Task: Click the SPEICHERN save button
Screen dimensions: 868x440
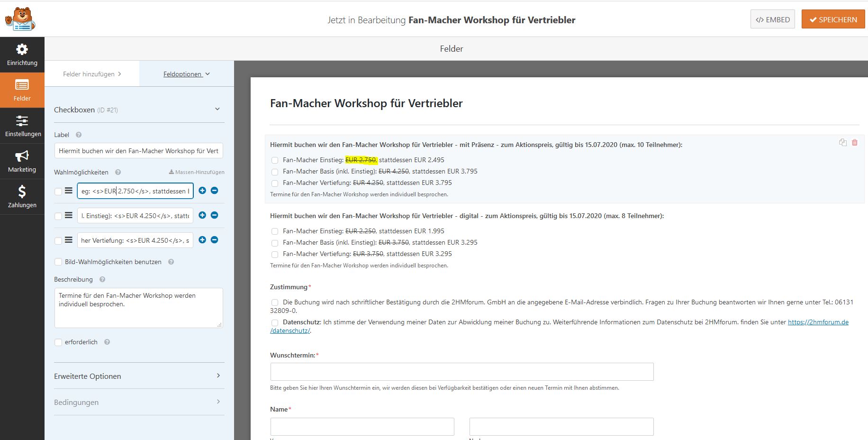Action: tap(833, 19)
